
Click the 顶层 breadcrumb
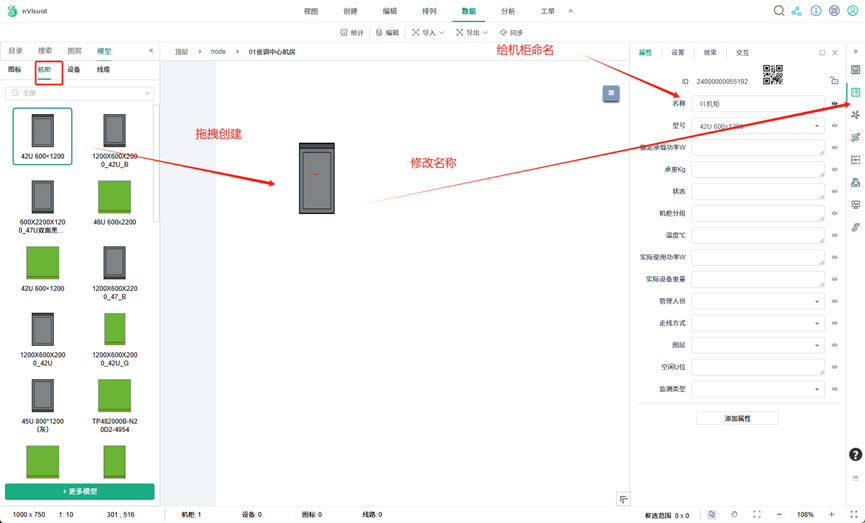181,52
